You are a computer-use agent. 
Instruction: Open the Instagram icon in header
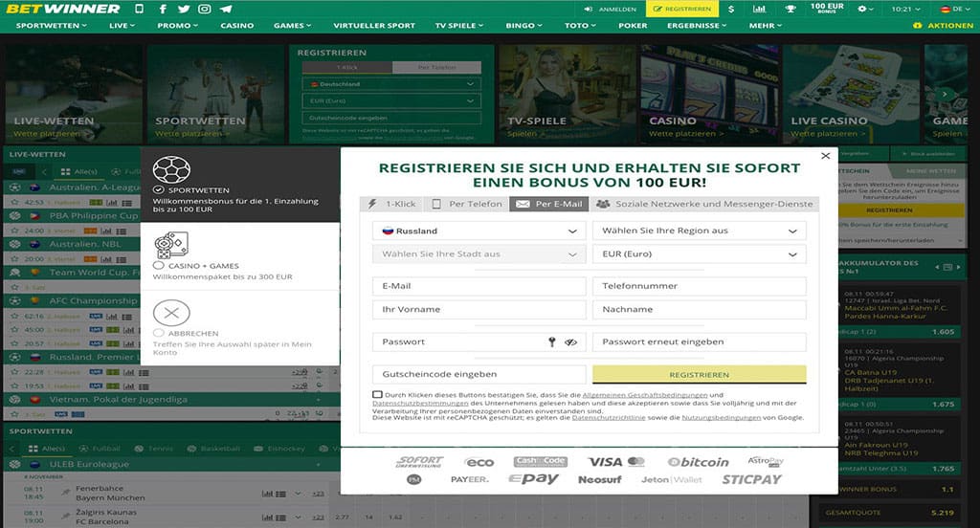tap(205, 9)
